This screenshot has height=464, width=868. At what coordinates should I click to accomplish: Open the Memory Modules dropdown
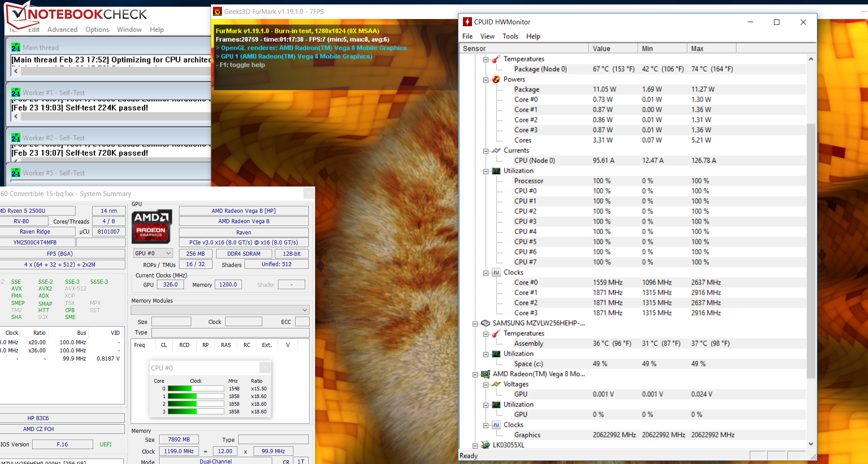tap(220, 310)
